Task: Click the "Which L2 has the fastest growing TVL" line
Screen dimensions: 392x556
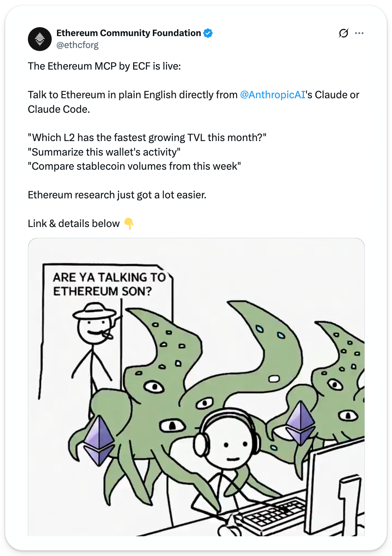Action: pyautogui.click(x=147, y=138)
